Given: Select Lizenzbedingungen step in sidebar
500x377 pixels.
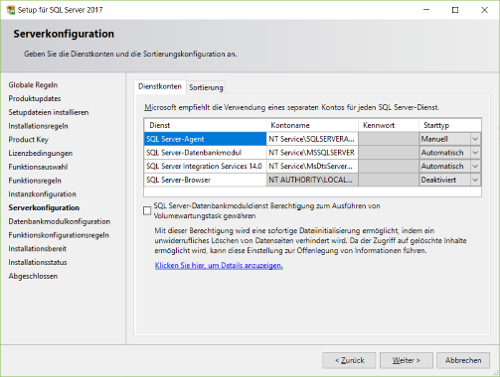Looking at the screenshot, I should 40,153.
